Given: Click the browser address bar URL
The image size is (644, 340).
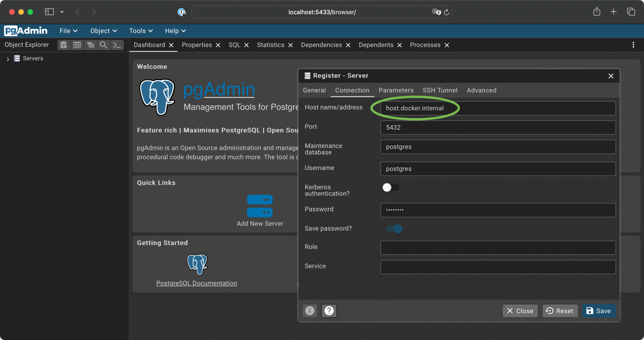Looking at the screenshot, I should (322, 12).
